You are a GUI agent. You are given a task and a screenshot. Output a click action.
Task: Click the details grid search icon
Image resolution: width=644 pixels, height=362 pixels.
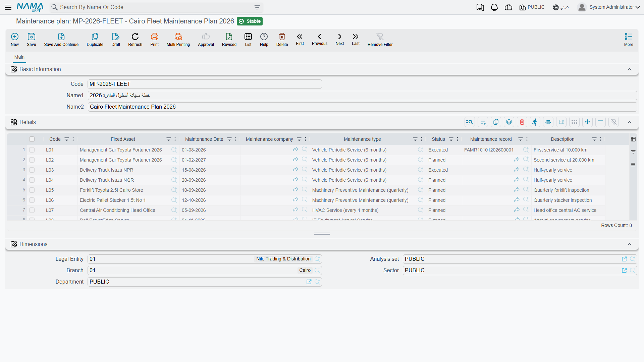click(470, 122)
